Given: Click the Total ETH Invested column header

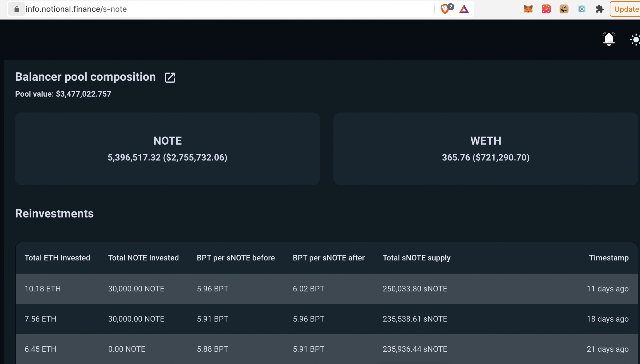Looking at the screenshot, I should (x=57, y=258).
